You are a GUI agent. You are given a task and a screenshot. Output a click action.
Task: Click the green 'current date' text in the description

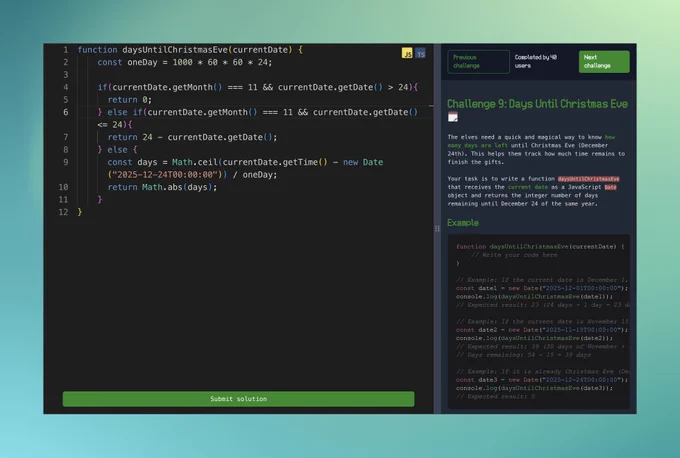pos(528,187)
